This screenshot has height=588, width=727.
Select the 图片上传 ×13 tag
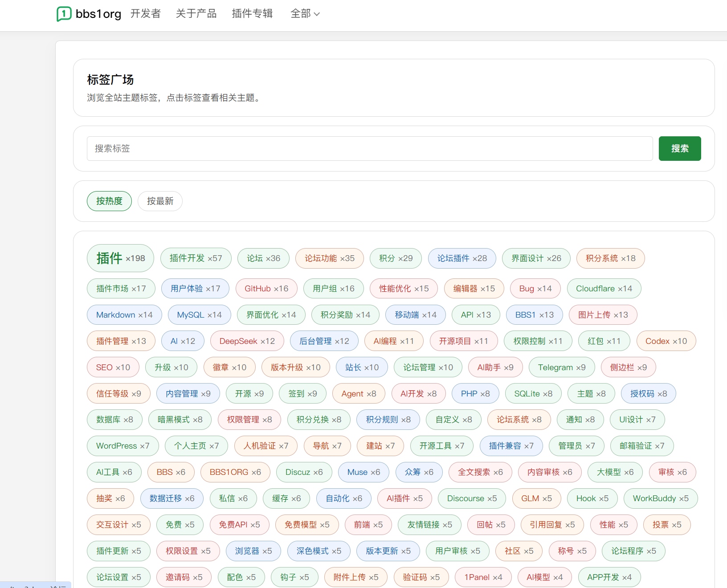pos(603,315)
